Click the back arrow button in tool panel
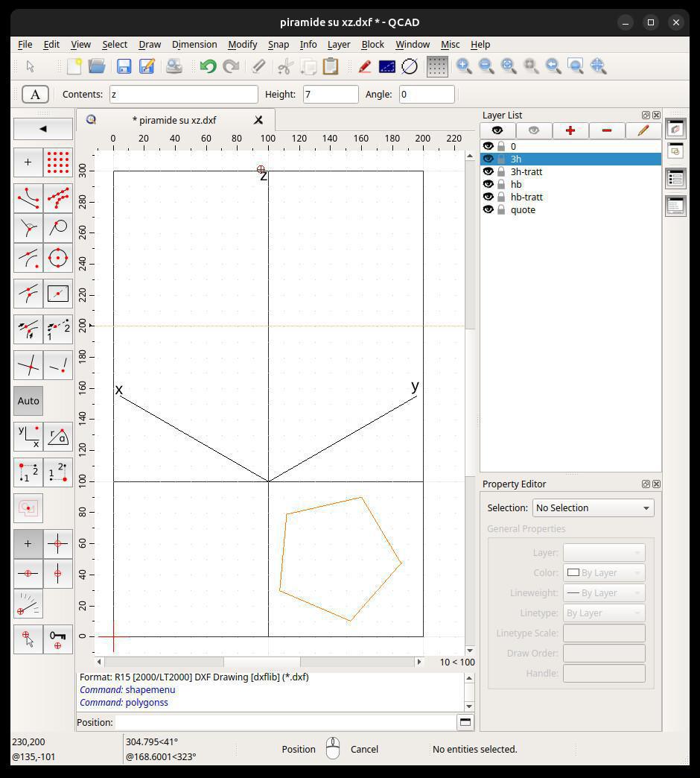Image resolution: width=700 pixels, height=778 pixels. [43, 129]
